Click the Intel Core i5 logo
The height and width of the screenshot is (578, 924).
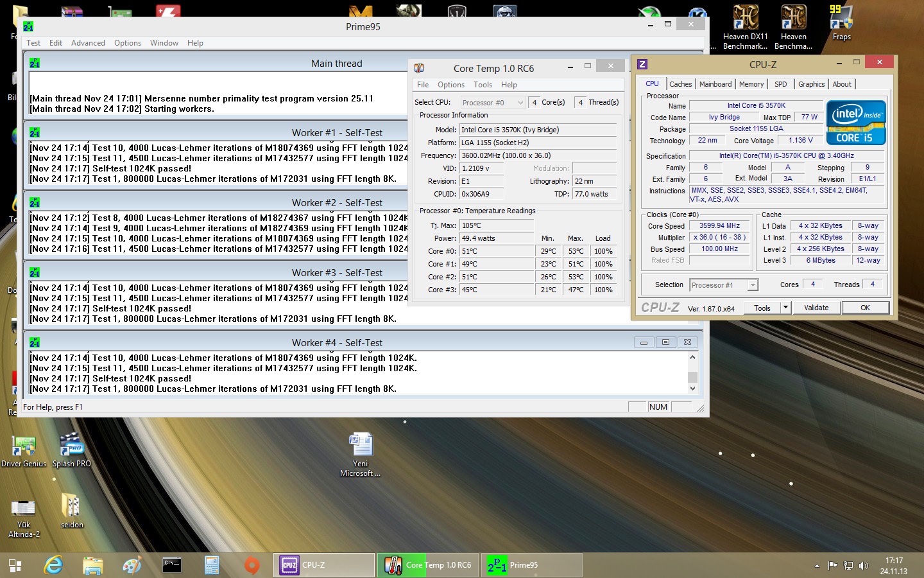856,122
